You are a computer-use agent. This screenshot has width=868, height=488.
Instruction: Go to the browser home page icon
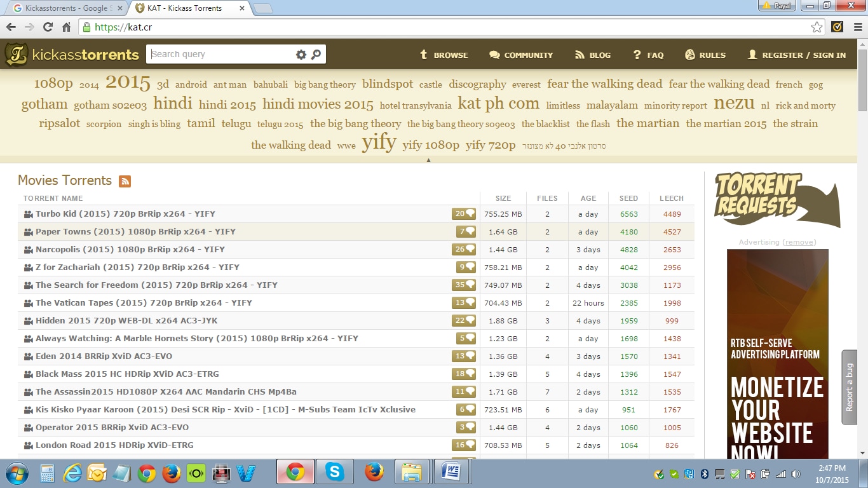(66, 27)
